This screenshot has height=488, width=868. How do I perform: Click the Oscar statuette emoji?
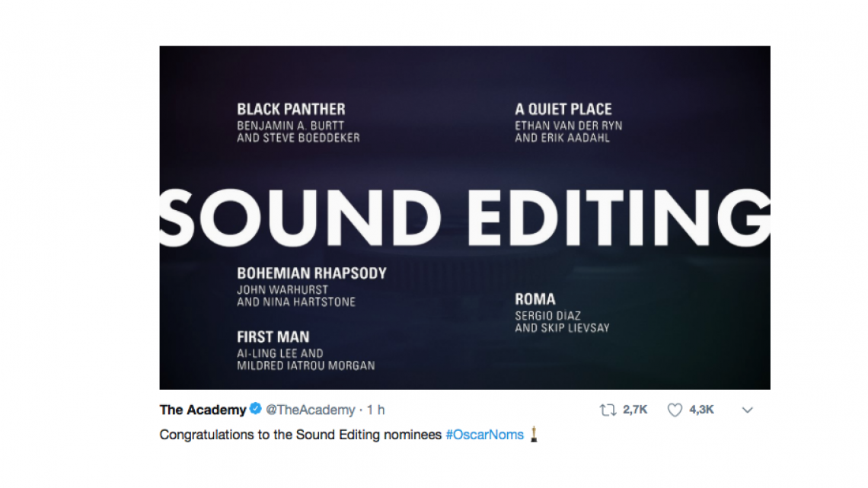[534, 435]
